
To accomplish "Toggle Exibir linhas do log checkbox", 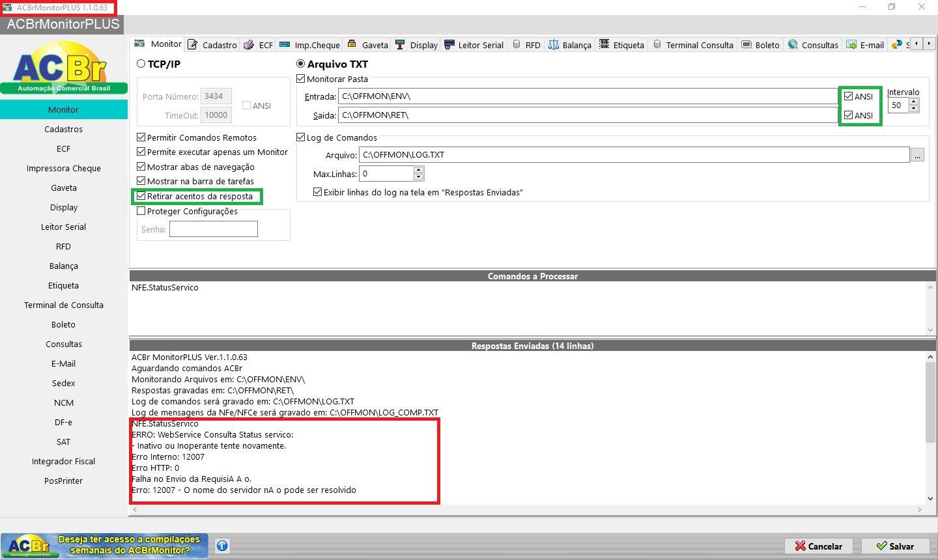I will tap(318, 192).
